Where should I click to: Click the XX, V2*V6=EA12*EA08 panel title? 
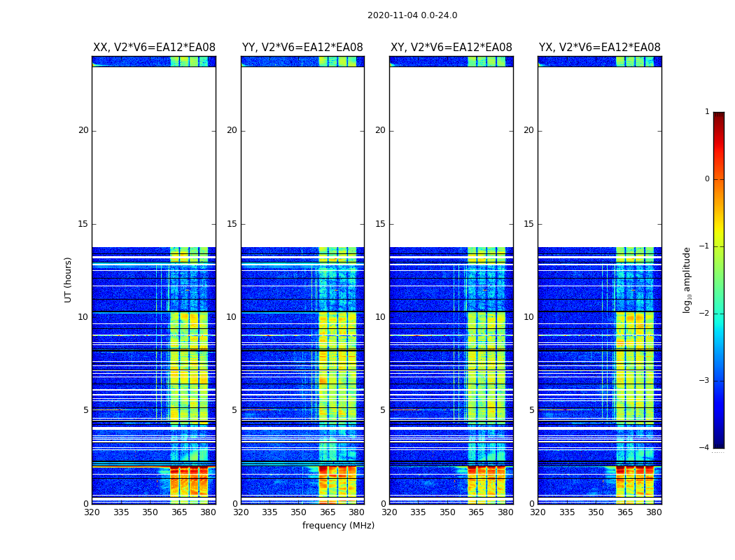pyautogui.click(x=154, y=48)
